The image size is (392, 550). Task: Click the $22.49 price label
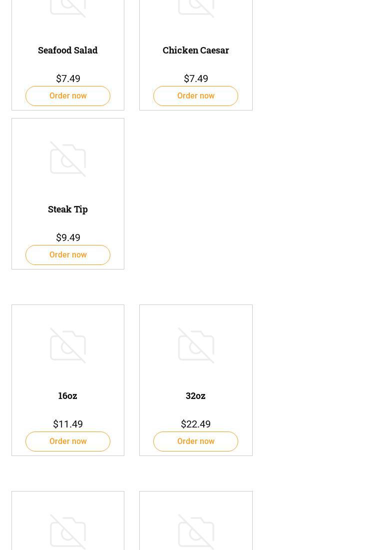point(196,424)
